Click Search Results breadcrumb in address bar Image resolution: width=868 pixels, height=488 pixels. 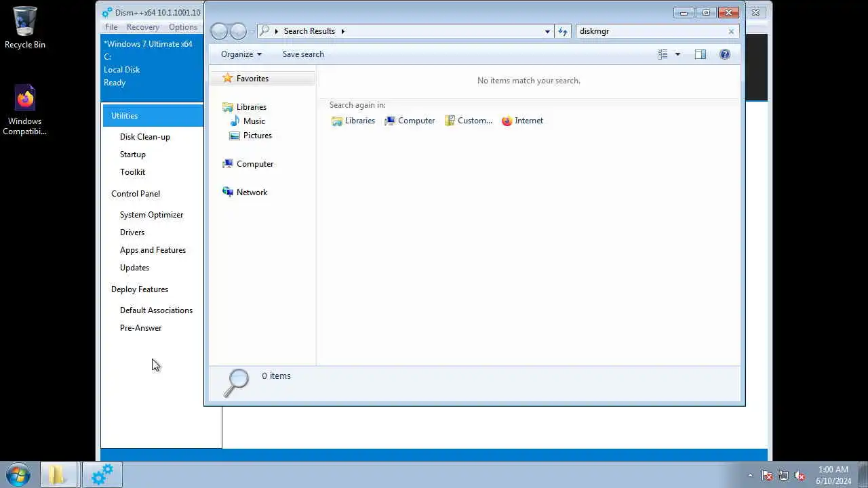tap(309, 31)
